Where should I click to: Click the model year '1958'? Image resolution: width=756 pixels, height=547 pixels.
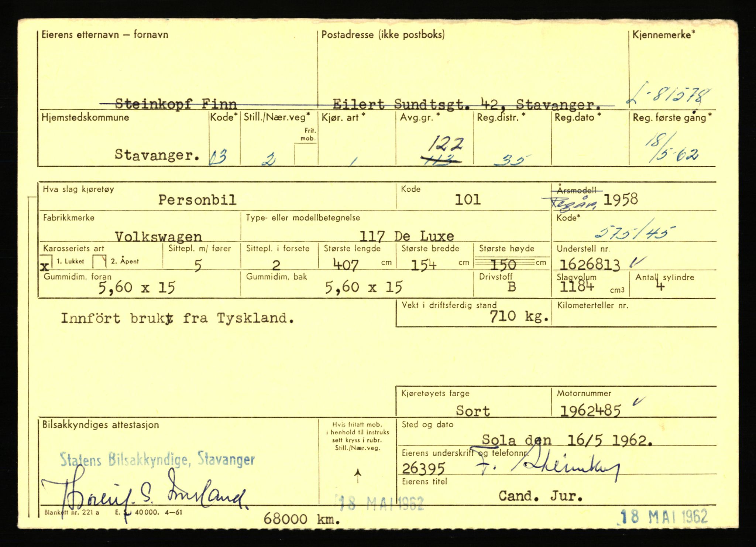click(620, 199)
